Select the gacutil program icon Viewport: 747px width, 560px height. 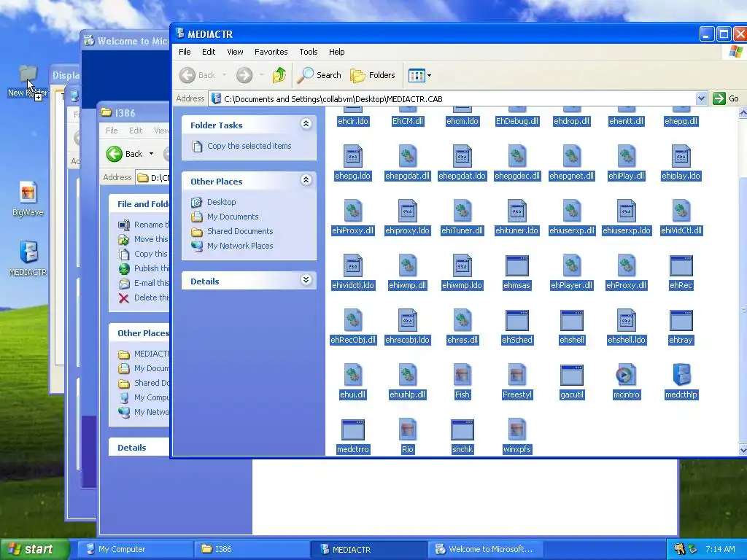(x=572, y=375)
